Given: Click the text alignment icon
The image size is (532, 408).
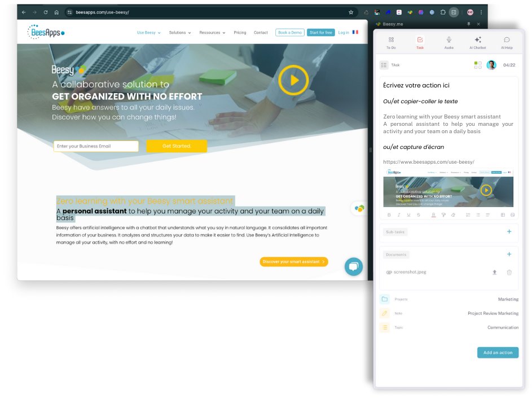Looking at the screenshot, I should coord(487,215).
